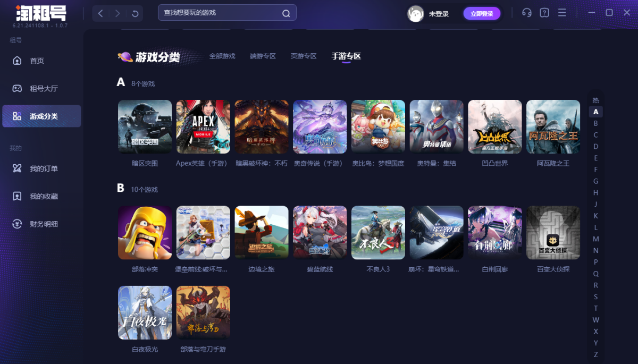Select 我的订单 sidebar item
This screenshot has height=364, width=638.
[43, 168]
